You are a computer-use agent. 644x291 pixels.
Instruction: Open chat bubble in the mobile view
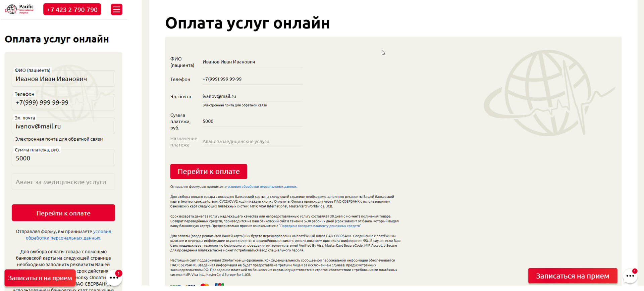point(114,278)
